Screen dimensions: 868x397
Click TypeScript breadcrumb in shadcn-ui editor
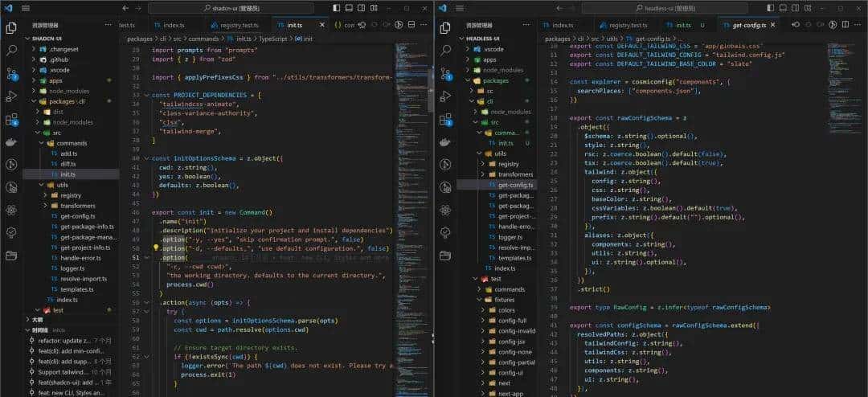273,39
